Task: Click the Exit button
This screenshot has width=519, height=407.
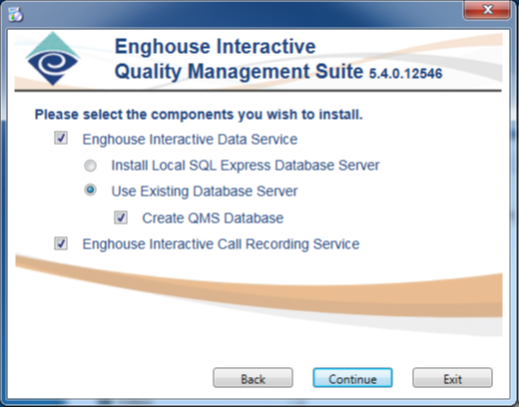Action: 452,378
